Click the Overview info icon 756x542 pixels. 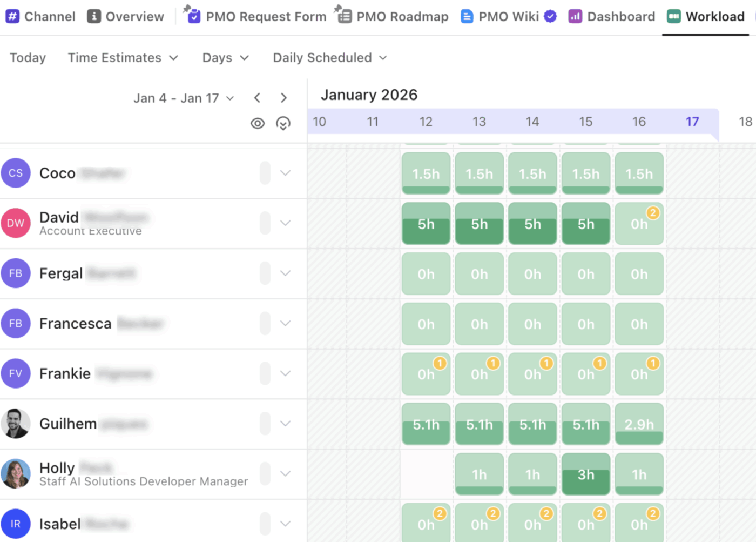(94, 16)
